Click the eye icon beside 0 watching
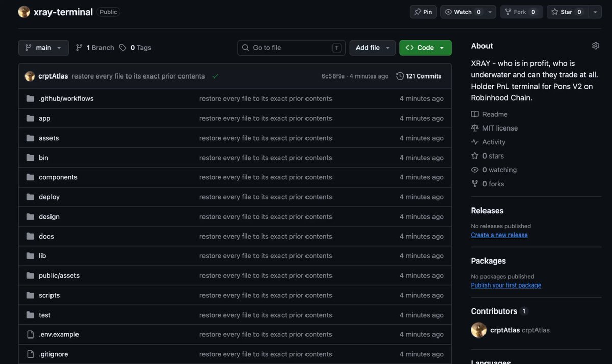 coord(475,170)
